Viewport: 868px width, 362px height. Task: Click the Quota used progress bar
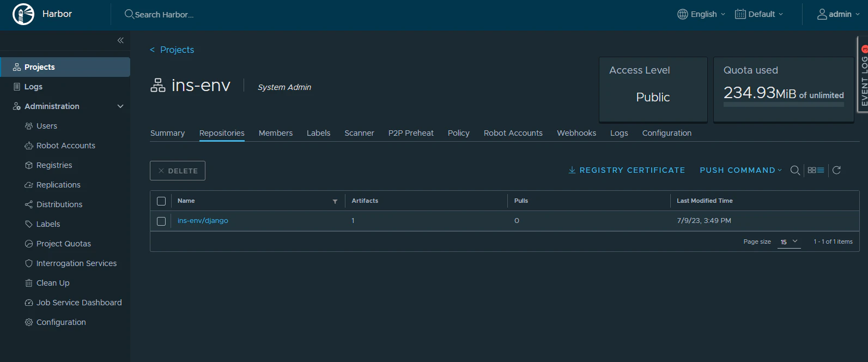784,104
